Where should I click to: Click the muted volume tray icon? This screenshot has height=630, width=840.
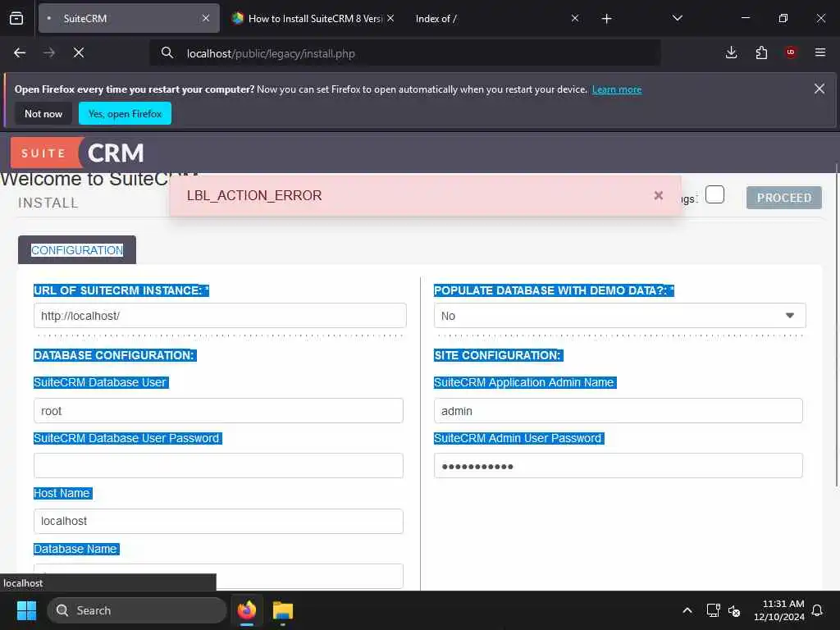pyautogui.click(x=734, y=610)
